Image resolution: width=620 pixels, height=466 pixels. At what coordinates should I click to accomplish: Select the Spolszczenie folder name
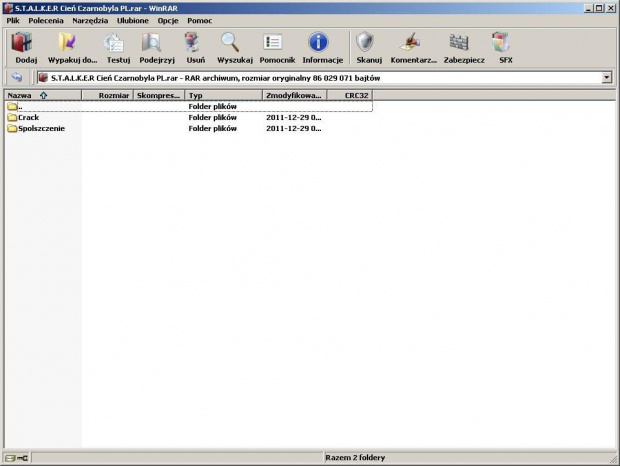pyautogui.click(x=42, y=128)
